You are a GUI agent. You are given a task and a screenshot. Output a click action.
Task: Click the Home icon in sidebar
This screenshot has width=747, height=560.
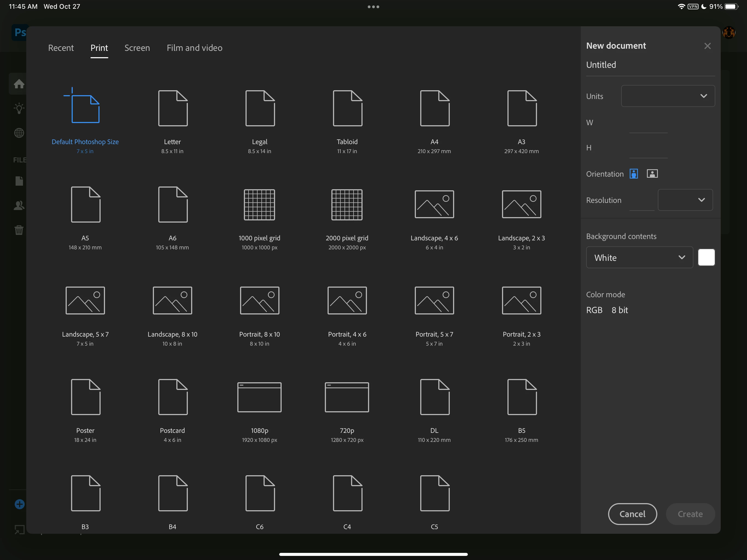tap(19, 84)
